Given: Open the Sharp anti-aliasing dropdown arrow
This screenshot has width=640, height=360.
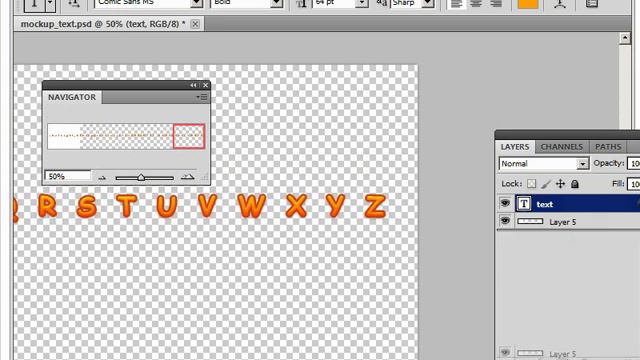Looking at the screenshot, I should pos(427,3).
